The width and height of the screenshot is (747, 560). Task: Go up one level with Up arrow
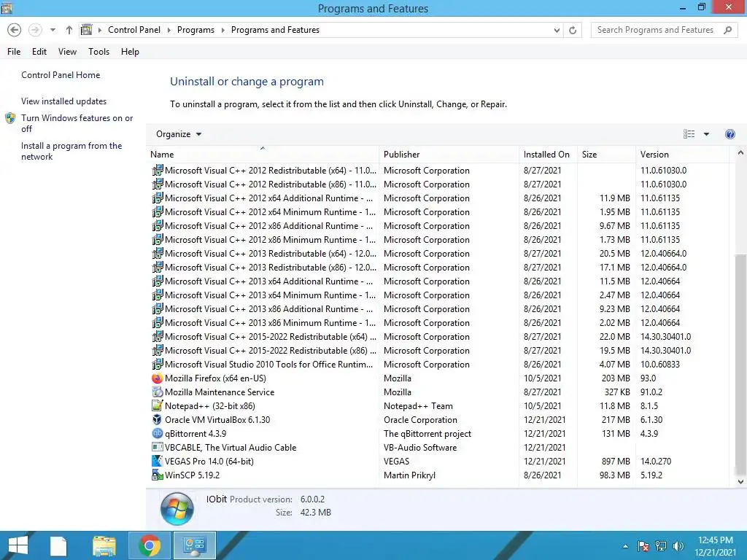coord(69,30)
